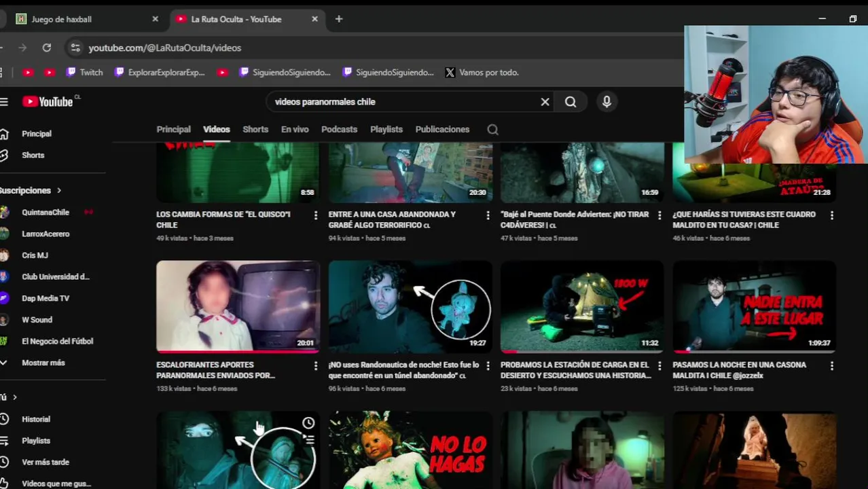Switch to En vivo channel tab
Image resolution: width=868 pixels, height=489 pixels.
pos(295,129)
